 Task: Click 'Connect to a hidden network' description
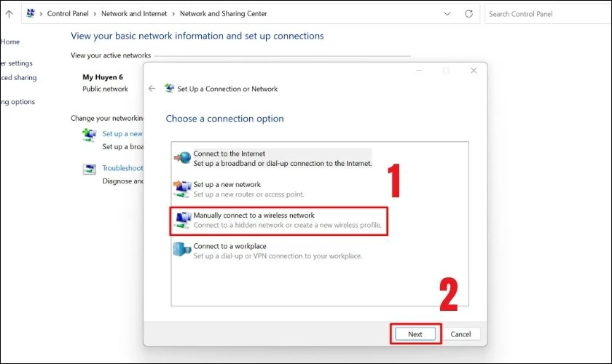(287, 225)
